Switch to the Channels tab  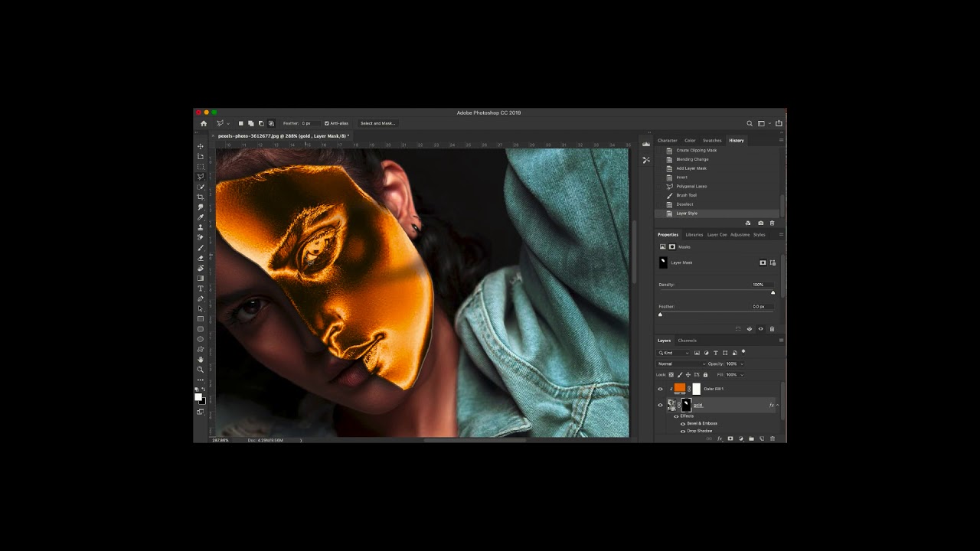(688, 341)
